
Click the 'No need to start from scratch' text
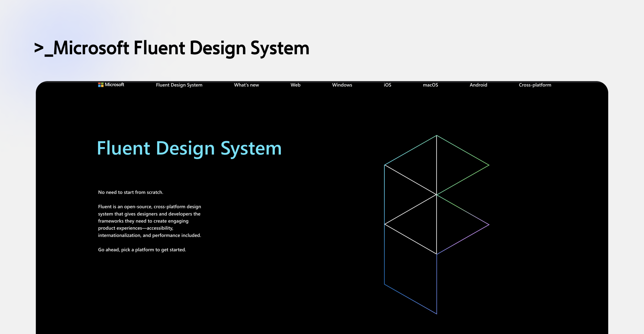[131, 192]
